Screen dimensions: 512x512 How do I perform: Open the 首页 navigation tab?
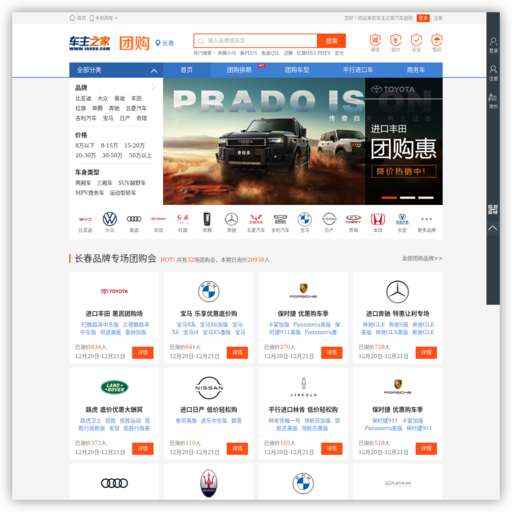click(x=186, y=70)
